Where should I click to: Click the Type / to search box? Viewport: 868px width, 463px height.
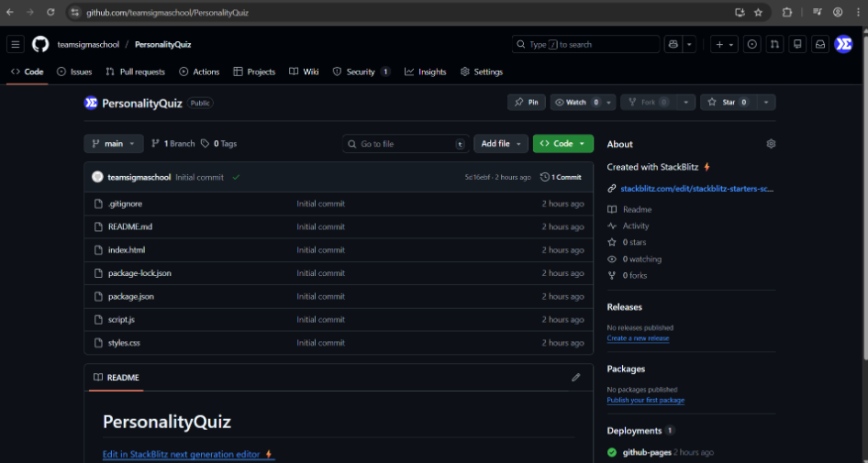tap(585, 44)
